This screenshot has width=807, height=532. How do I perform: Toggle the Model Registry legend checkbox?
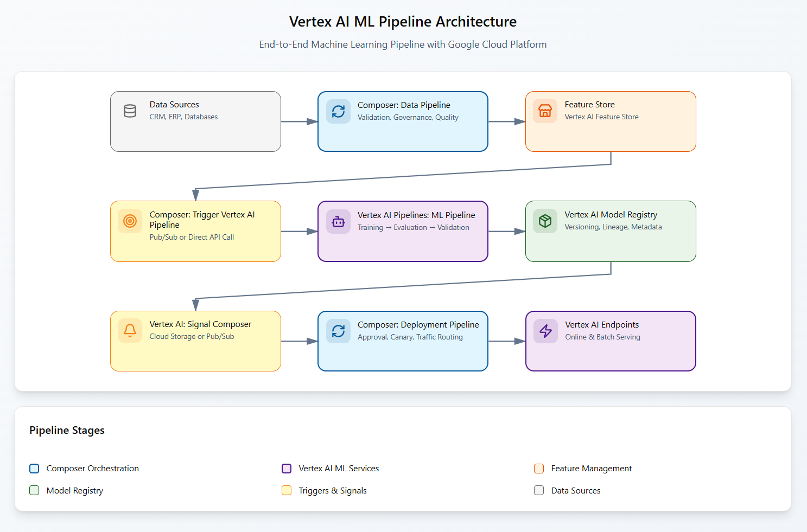pos(34,490)
